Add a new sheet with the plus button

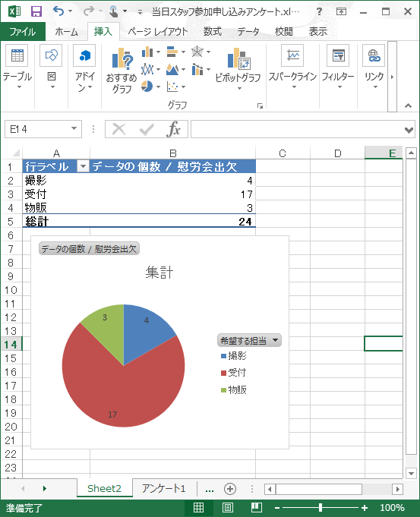(230, 489)
